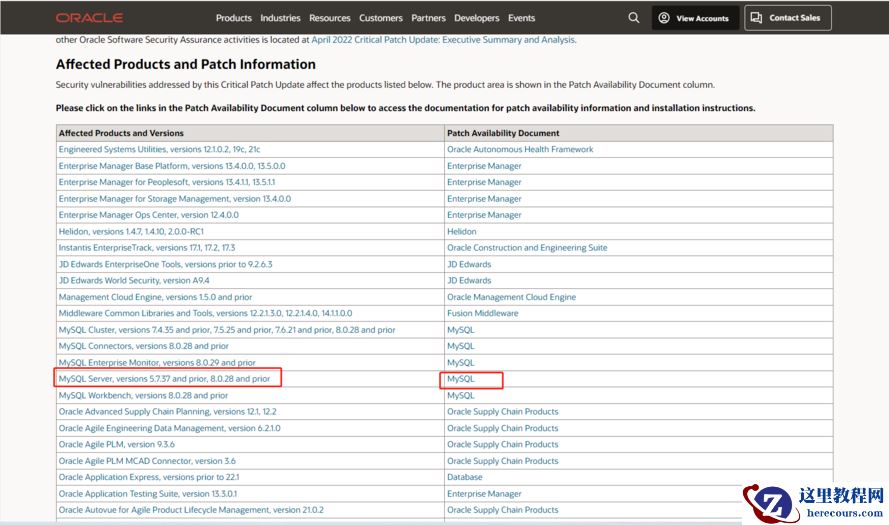This screenshot has height=525, width=889.
Task: Open the Products menu
Action: coord(234,18)
